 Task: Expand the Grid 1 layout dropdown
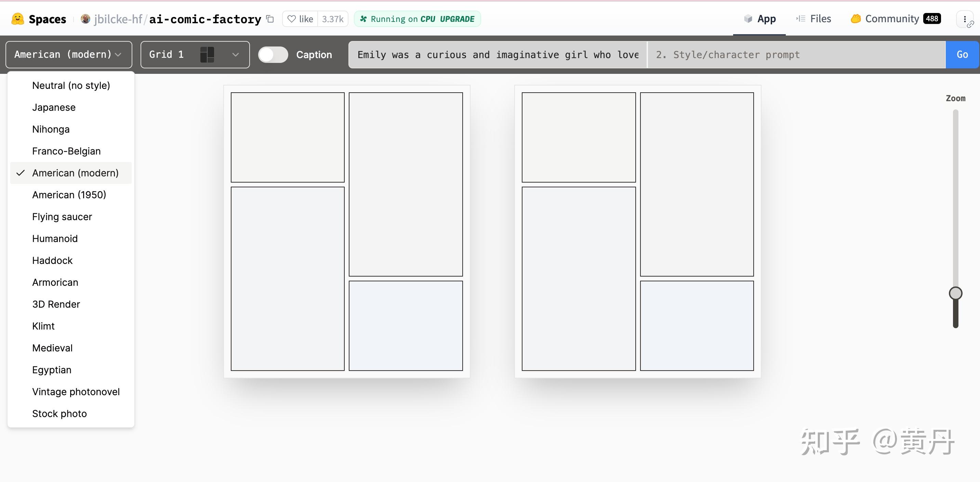[x=236, y=55]
